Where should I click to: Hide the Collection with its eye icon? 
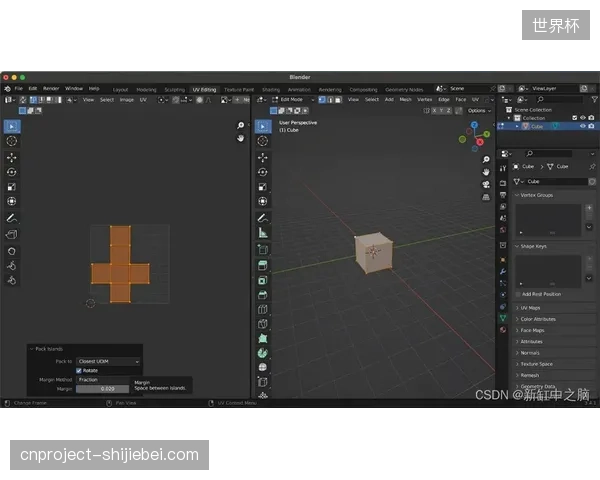click(x=583, y=118)
